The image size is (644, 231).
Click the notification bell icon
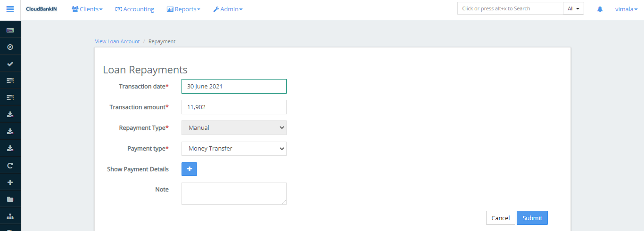pyautogui.click(x=600, y=9)
